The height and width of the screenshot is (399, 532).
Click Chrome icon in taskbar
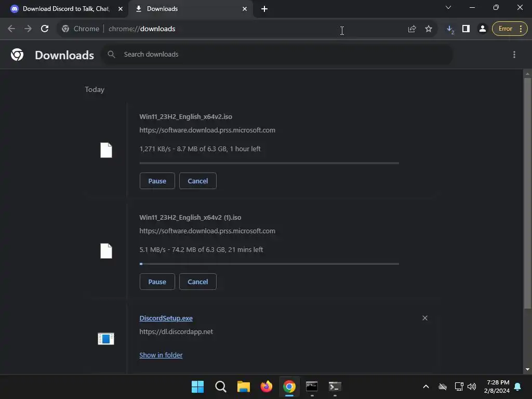coord(289,387)
